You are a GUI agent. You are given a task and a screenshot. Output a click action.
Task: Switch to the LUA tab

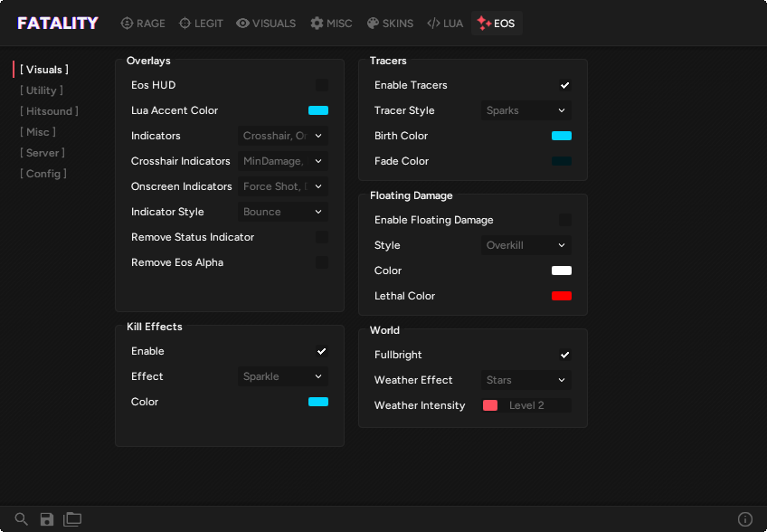pyautogui.click(x=445, y=23)
